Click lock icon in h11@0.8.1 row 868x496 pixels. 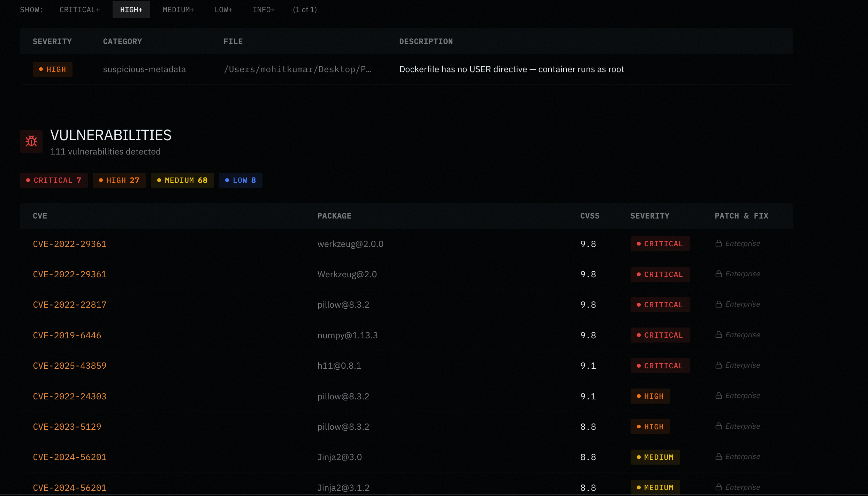(x=718, y=365)
